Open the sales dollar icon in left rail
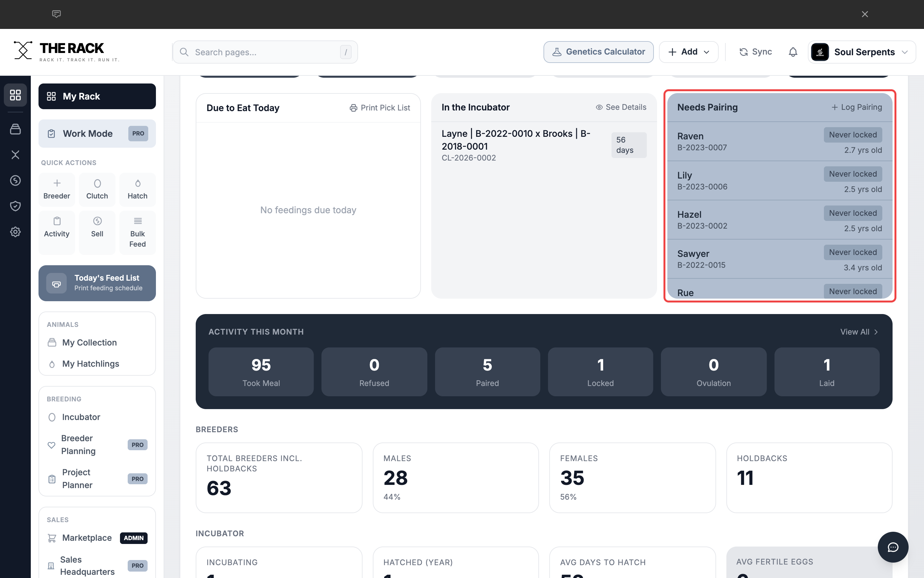 tap(15, 180)
